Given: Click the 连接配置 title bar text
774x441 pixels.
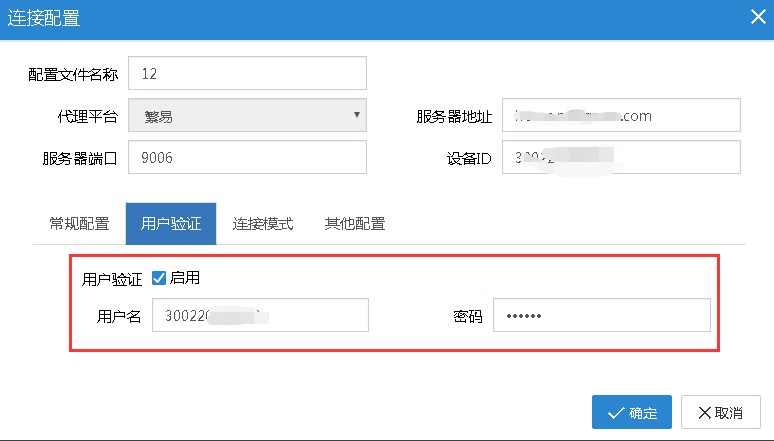Looking at the screenshot, I should [x=45, y=18].
